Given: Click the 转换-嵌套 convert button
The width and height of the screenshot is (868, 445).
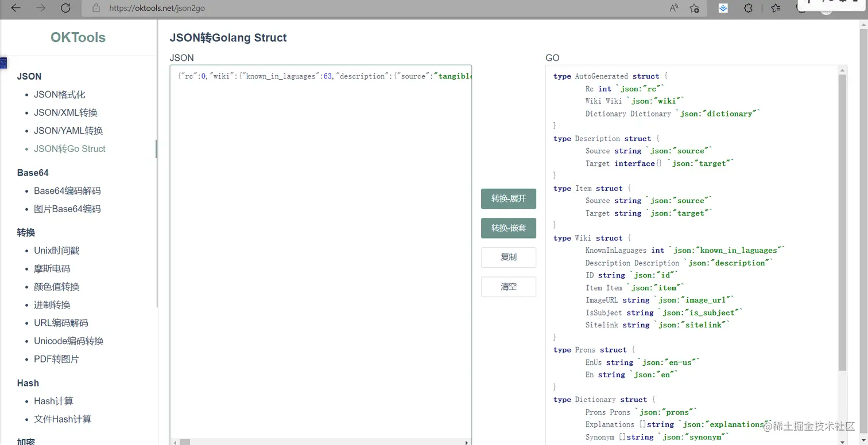Looking at the screenshot, I should (x=509, y=228).
